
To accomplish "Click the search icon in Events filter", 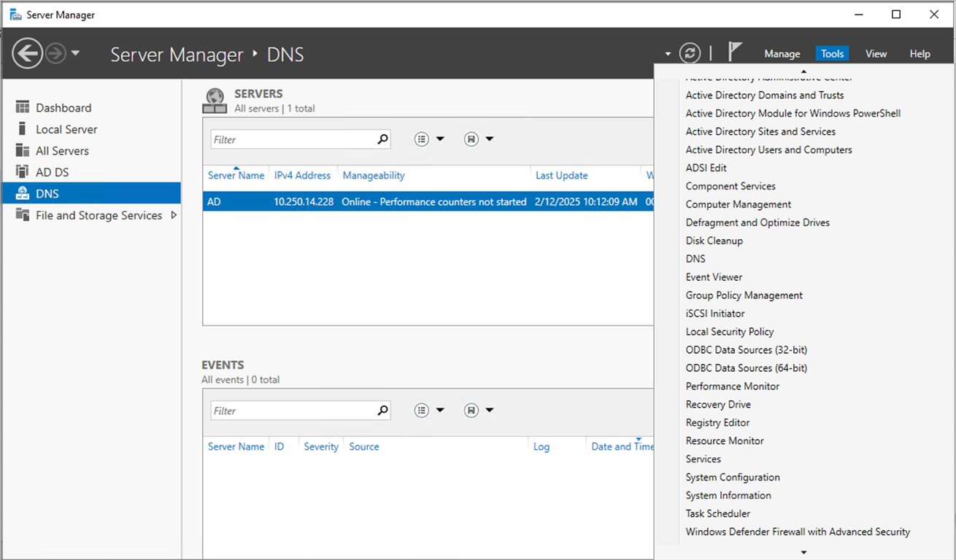I will click(382, 411).
